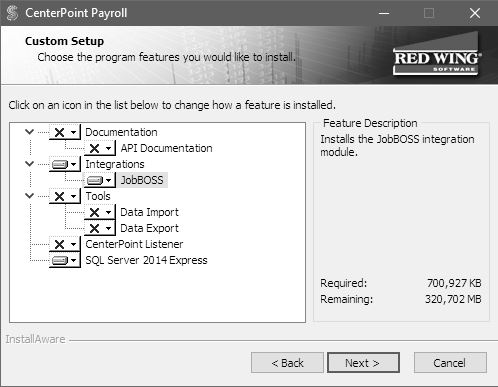Change Data Import install state icon

coord(100,212)
